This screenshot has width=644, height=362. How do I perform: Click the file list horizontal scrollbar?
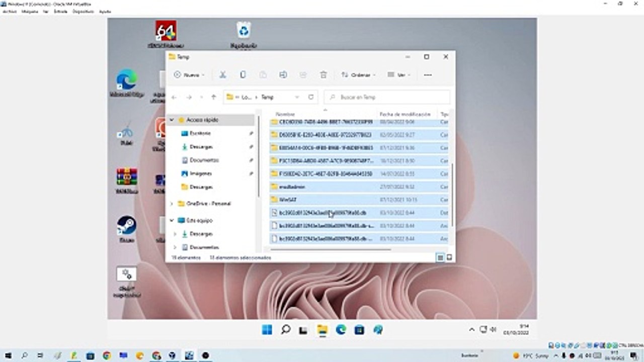[x=331, y=249]
